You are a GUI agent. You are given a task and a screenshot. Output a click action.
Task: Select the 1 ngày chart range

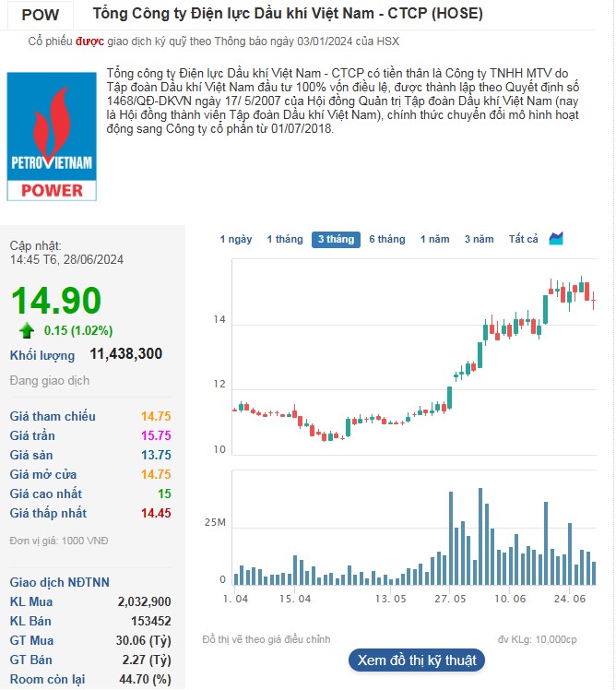236,239
